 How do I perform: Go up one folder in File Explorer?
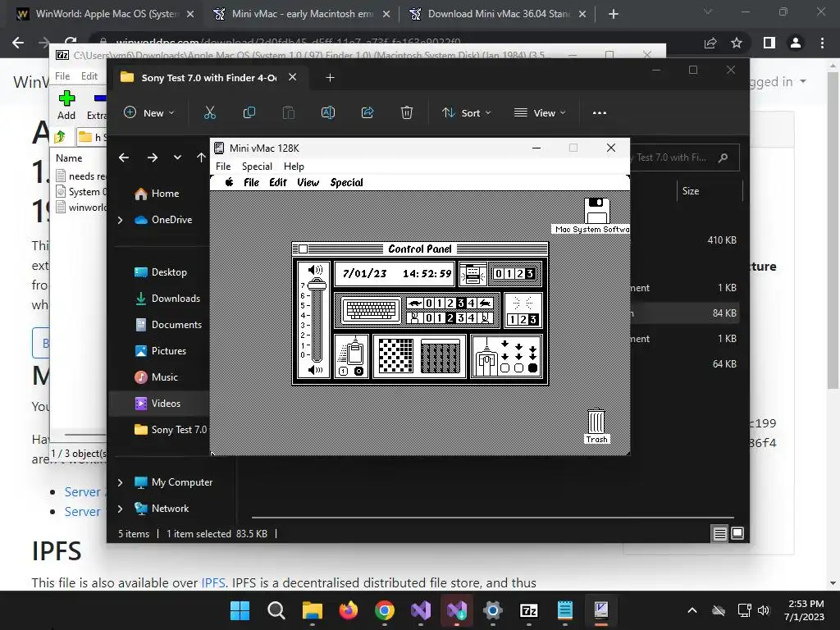(x=201, y=157)
